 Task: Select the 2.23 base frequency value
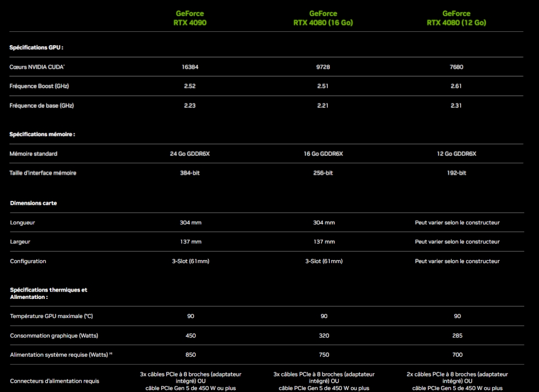point(190,105)
